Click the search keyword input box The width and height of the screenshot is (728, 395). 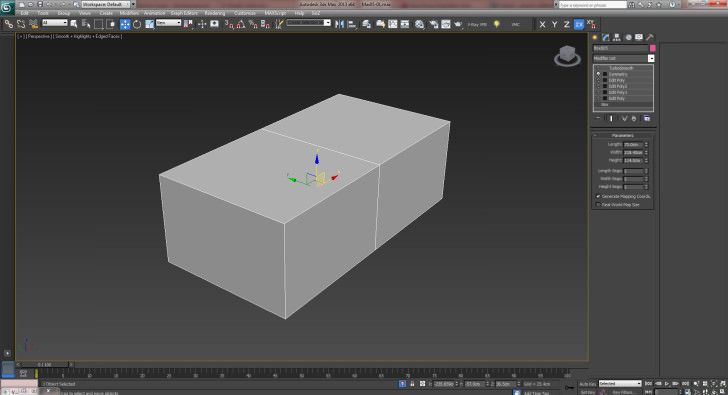(592, 5)
